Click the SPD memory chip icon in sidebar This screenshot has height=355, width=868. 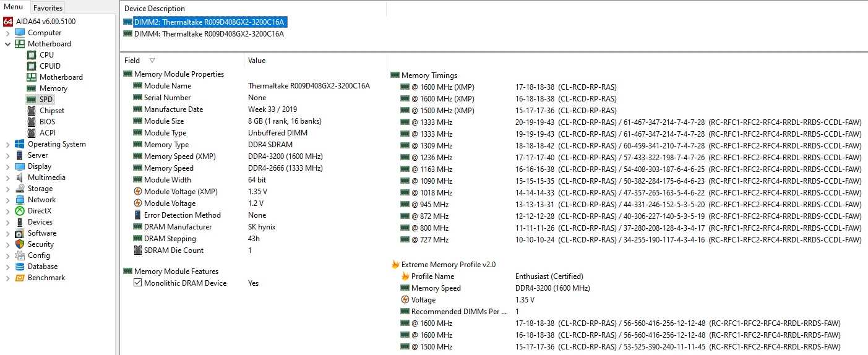point(32,100)
